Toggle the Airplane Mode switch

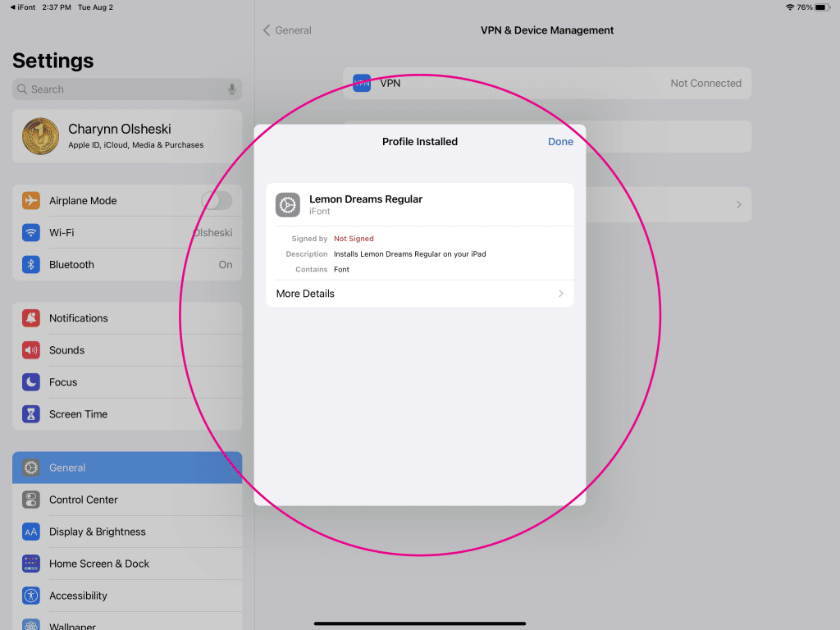tap(217, 201)
